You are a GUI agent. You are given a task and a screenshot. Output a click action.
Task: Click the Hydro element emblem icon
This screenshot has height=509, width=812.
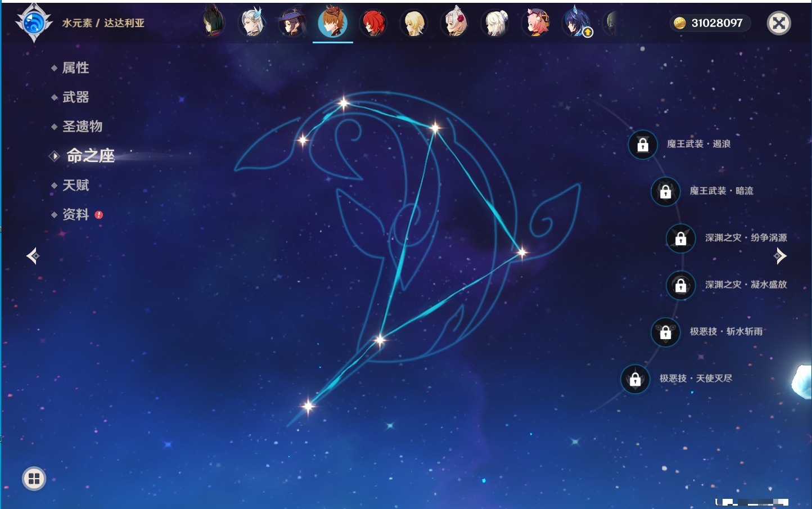[x=34, y=23]
